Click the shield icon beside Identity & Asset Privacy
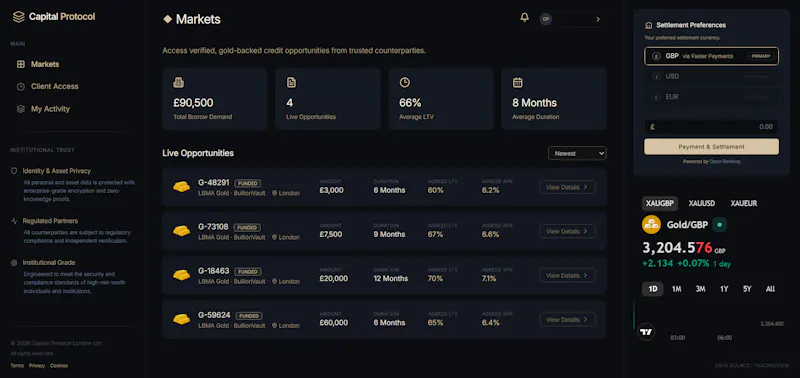The image size is (800, 378). [x=14, y=171]
